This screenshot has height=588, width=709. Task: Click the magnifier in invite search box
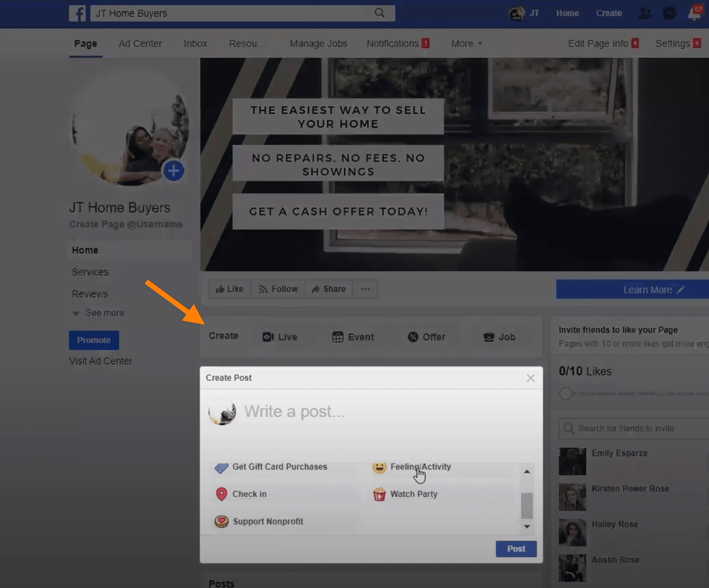pyautogui.click(x=568, y=428)
